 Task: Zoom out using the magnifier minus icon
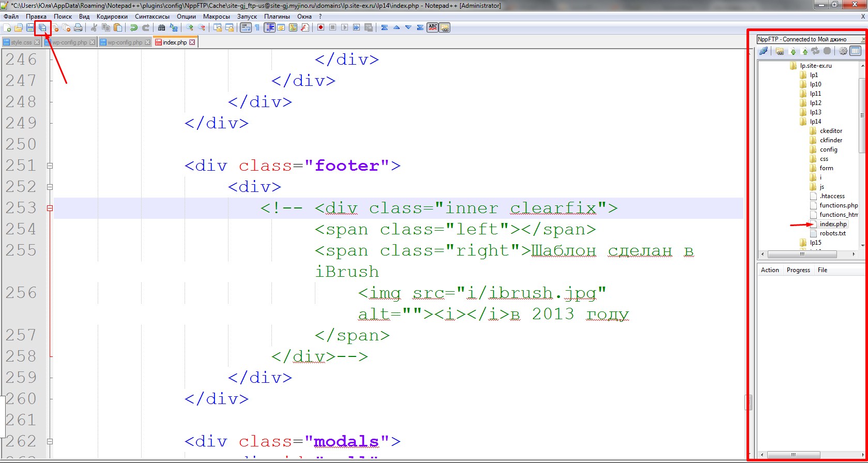tap(202, 27)
